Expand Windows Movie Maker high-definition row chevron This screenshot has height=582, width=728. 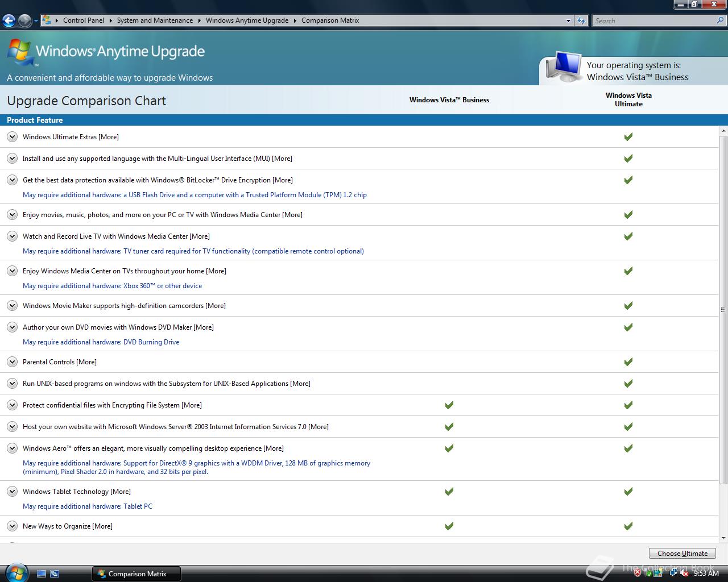pos(12,306)
